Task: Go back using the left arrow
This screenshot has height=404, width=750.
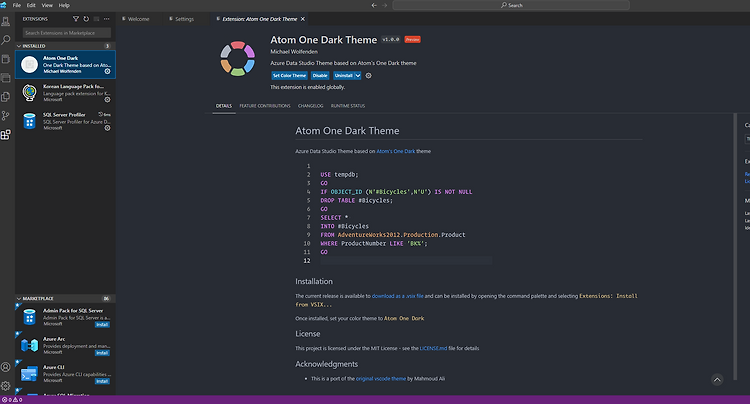Action: click(374, 5)
